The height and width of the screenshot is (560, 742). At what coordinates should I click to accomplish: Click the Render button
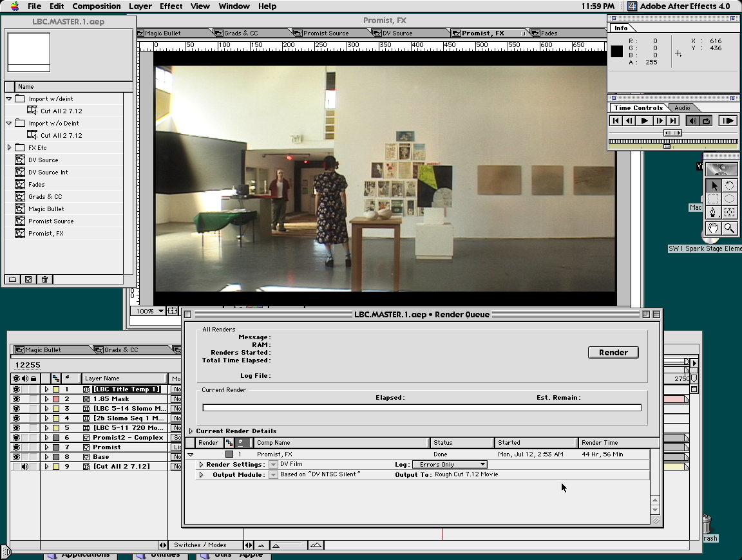point(613,352)
